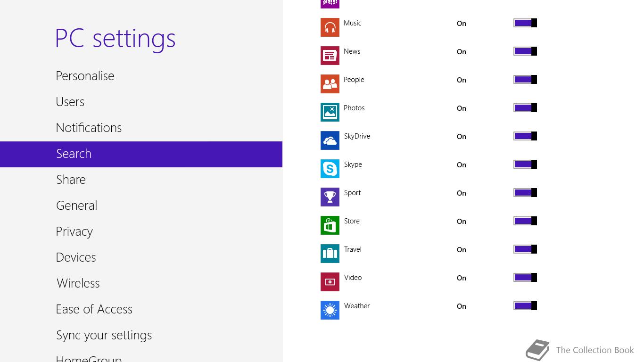Click the Skype app icon
Screen dimensions: 644x362
(330, 169)
